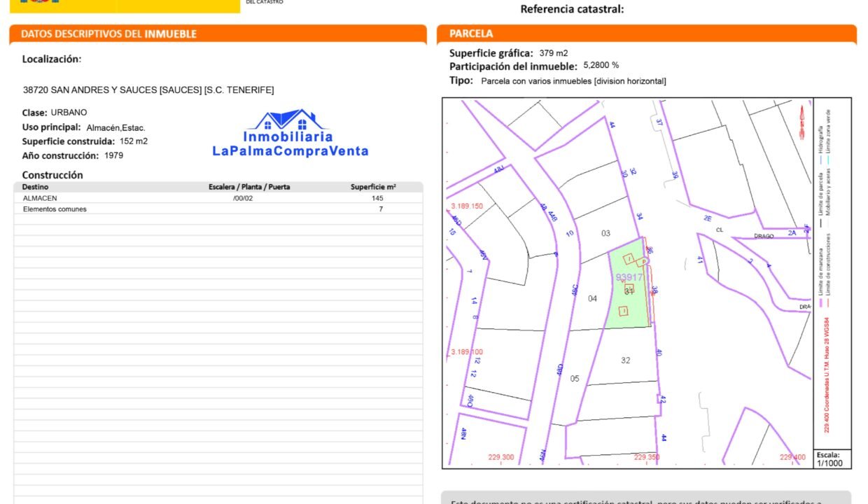Image resolution: width=868 pixels, height=504 pixels.
Task: Select the 'Uso principal' value Almacén,Estac.
Action: point(115,127)
